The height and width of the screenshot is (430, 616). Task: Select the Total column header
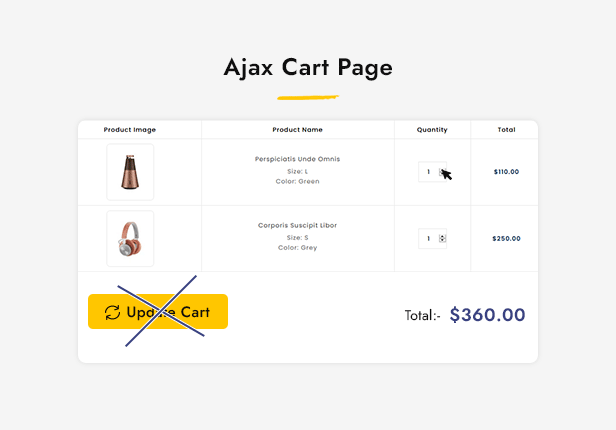click(506, 130)
